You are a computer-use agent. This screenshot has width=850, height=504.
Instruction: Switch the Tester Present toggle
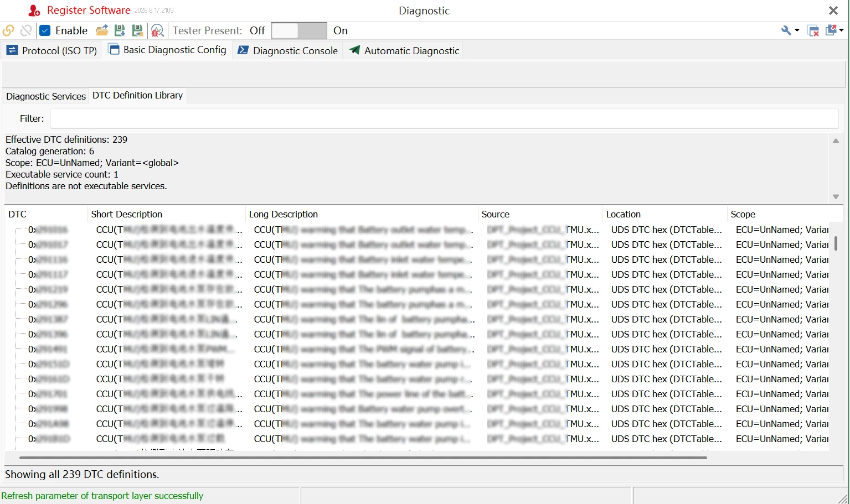(299, 30)
